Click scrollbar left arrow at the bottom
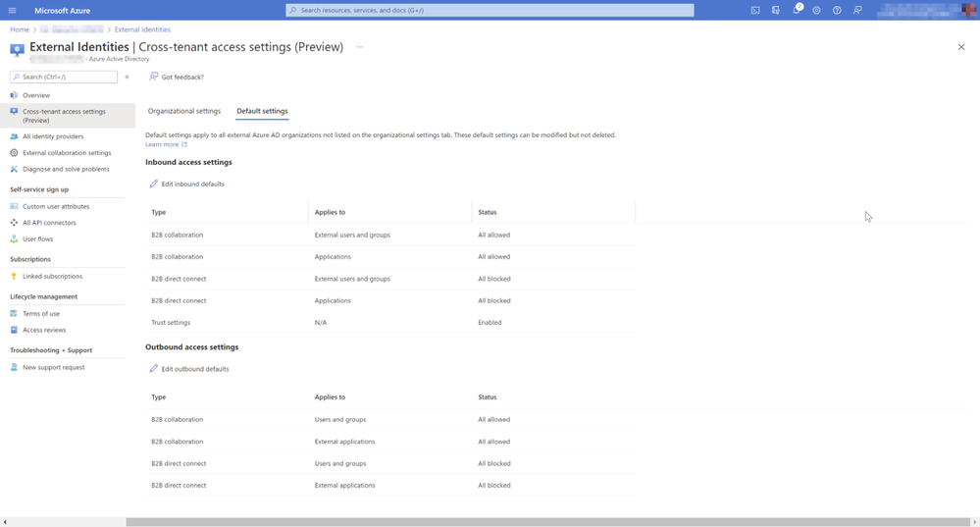 click(x=5, y=522)
